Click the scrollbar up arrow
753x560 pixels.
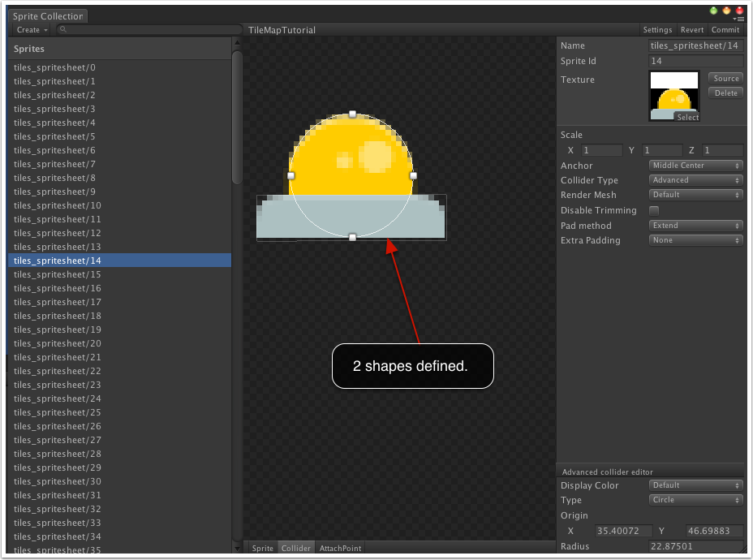(237, 43)
